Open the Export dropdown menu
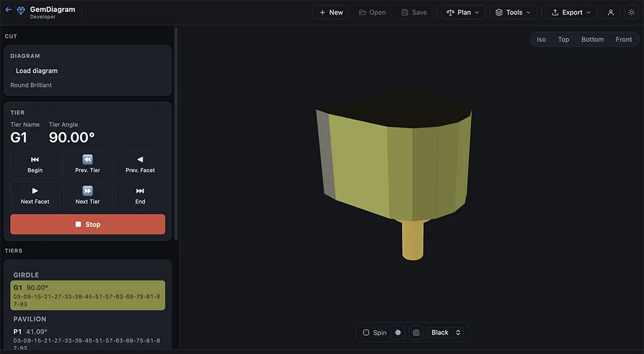 coord(571,13)
